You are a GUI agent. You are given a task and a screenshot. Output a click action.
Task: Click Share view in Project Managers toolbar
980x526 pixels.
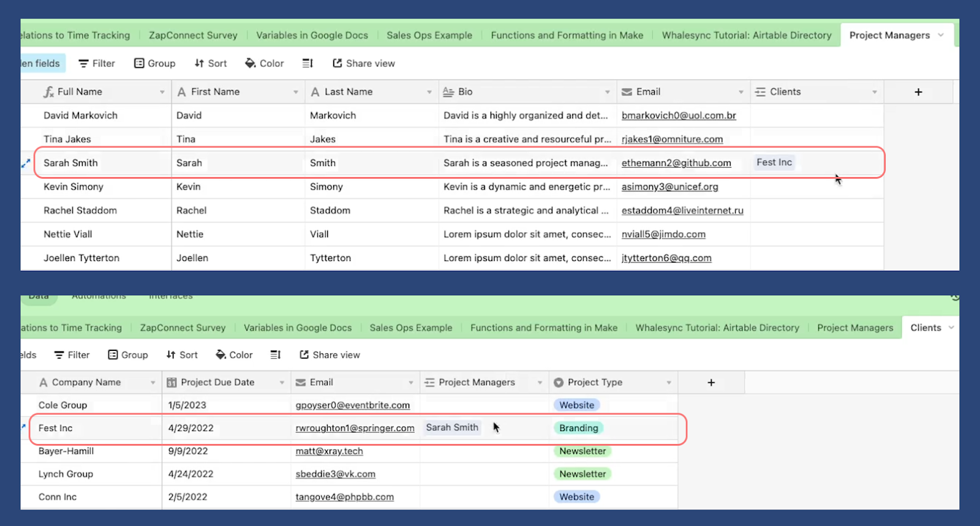(364, 63)
